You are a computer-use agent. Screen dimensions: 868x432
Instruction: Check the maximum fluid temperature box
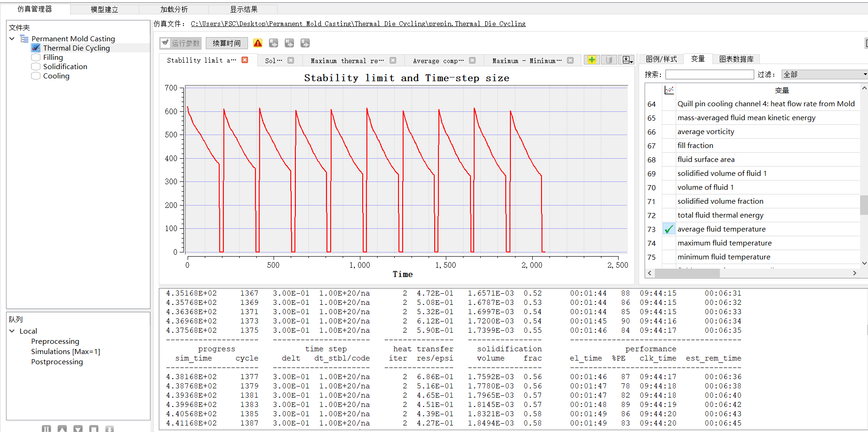coord(669,243)
